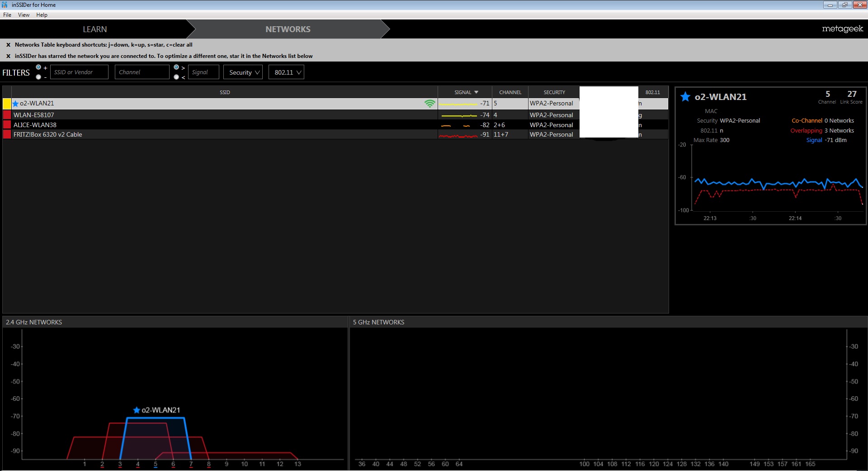The height and width of the screenshot is (471, 868).
Task: Click the red color swatch for ALICE-WLAN38
Action: [7, 125]
